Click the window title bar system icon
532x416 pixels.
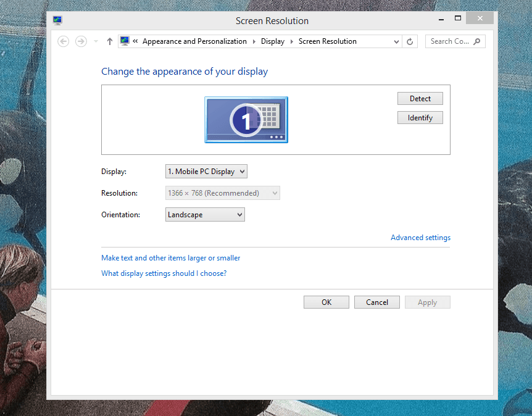57,20
